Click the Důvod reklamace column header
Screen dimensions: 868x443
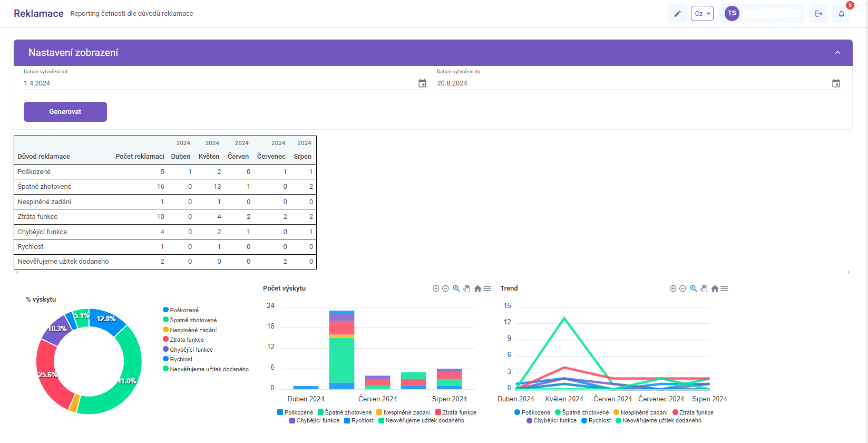pos(44,157)
